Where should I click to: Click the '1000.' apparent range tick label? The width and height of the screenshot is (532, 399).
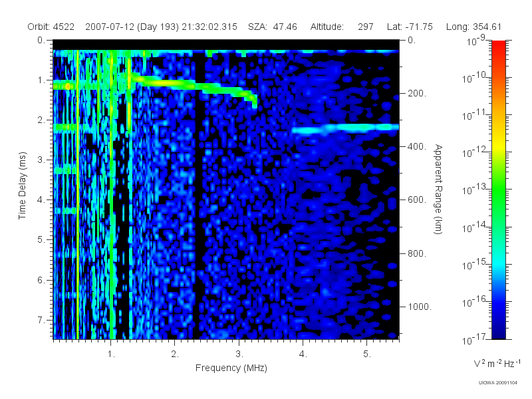pyautogui.click(x=420, y=307)
